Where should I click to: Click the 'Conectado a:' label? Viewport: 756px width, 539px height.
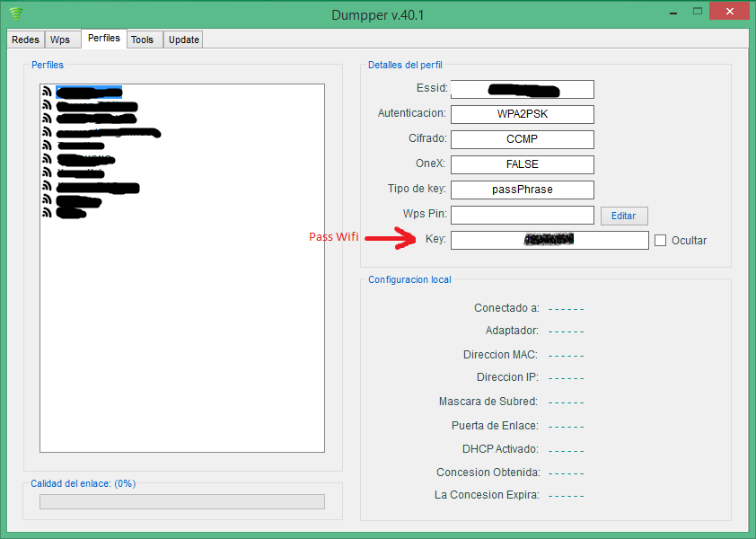506,308
